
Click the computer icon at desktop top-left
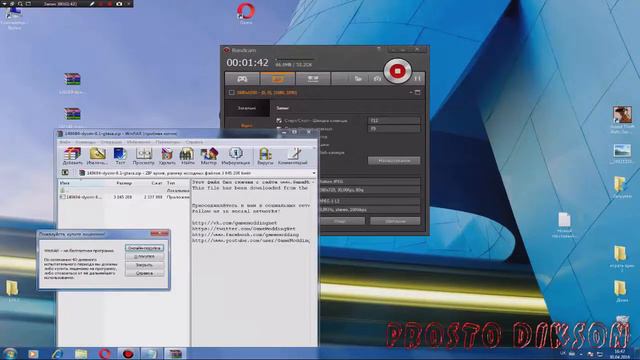point(13,18)
